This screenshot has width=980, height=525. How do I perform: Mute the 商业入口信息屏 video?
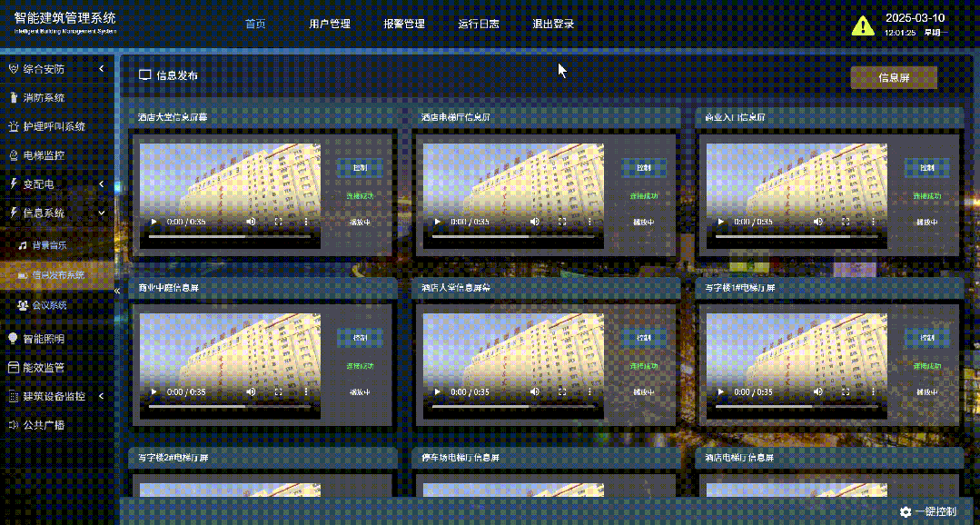pos(818,222)
